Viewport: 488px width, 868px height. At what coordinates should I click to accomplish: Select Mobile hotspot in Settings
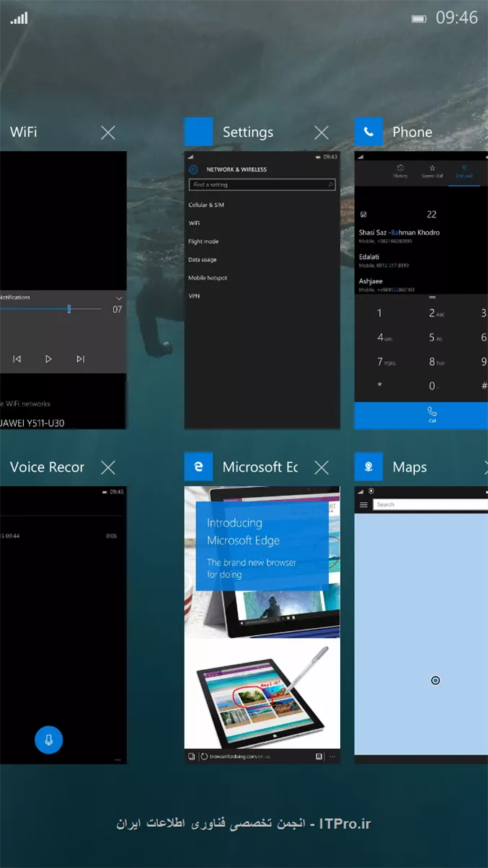208,278
